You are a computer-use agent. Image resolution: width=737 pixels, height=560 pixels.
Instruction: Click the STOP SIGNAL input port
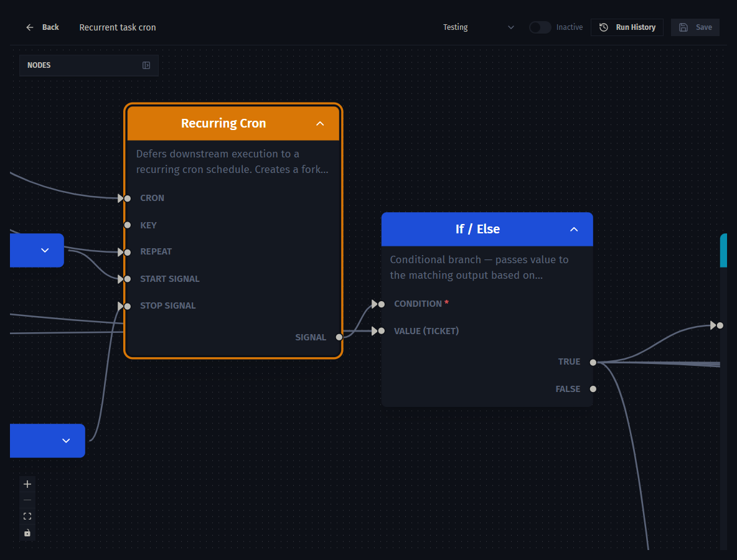coord(128,306)
